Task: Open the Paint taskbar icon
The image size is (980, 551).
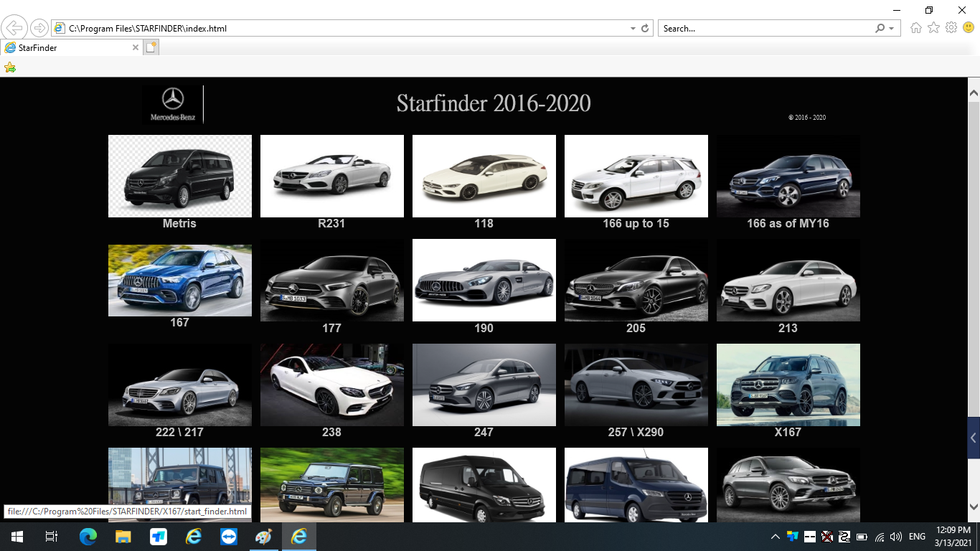Action: [263, 537]
